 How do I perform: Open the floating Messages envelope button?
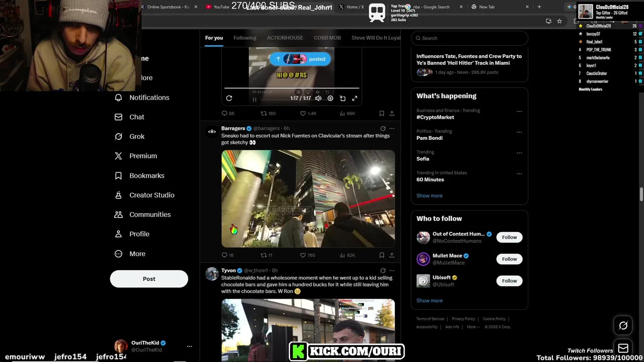click(x=623, y=348)
